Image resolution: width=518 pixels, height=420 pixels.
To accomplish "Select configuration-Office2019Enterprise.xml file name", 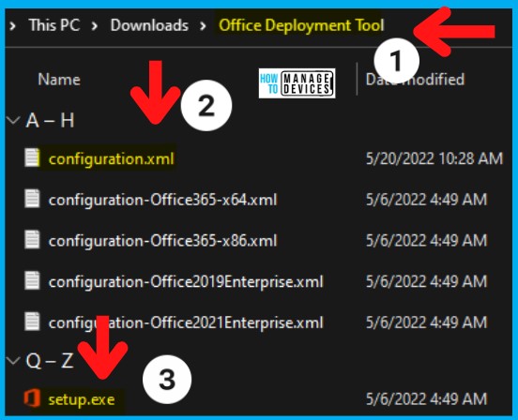I will [x=186, y=282].
